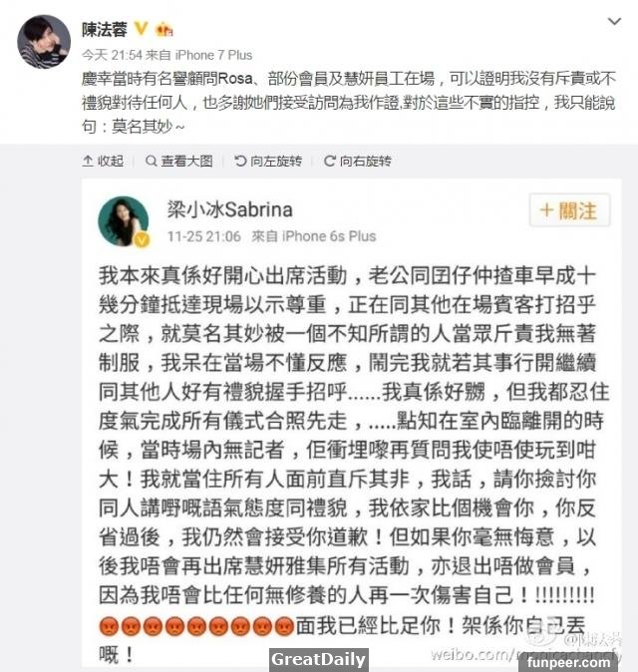638x672 pixels.
Task: Open 陳法蓉's profile avatar
Action: (44, 42)
